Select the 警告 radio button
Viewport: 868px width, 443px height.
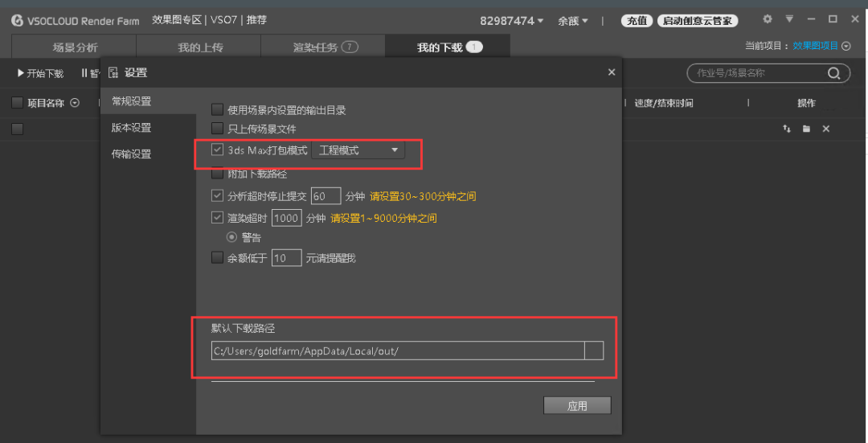232,238
